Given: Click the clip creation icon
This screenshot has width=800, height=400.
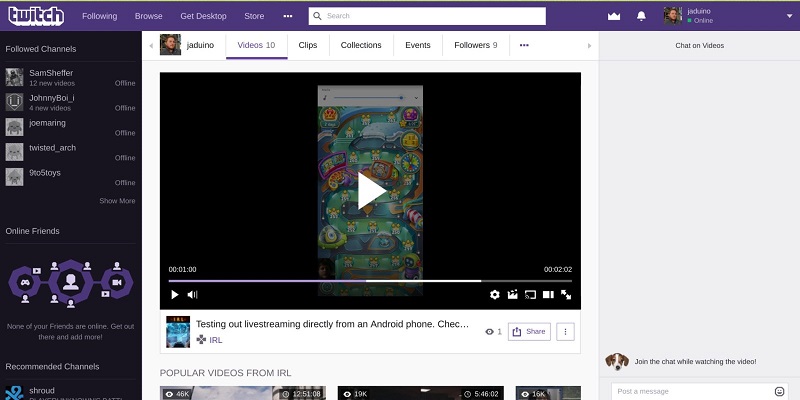Looking at the screenshot, I should click(512, 294).
